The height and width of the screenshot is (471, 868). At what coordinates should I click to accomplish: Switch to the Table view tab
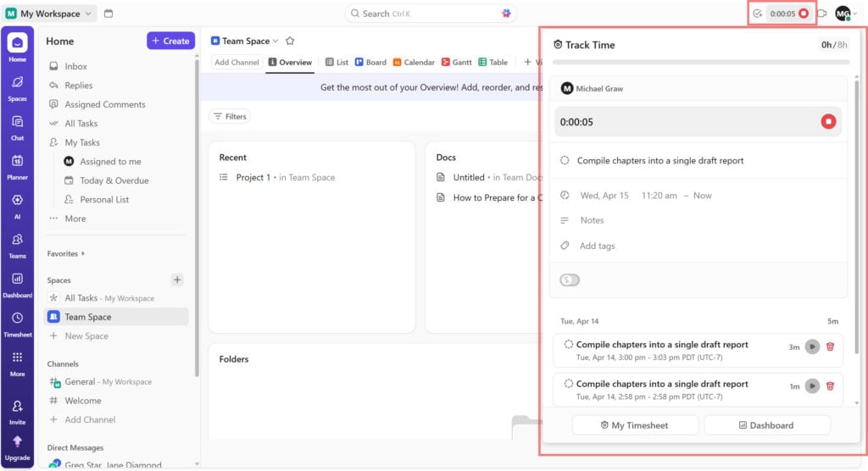(x=493, y=62)
